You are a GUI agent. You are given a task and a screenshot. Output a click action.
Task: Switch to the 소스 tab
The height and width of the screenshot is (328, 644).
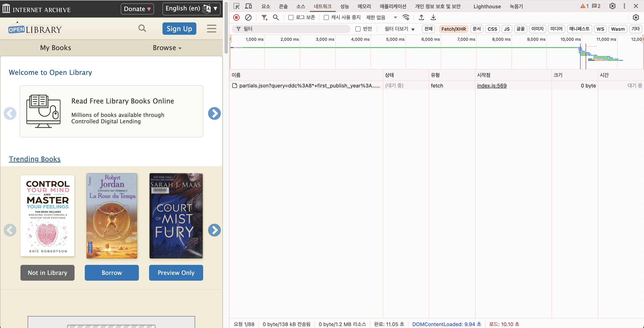(x=300, y=6)
